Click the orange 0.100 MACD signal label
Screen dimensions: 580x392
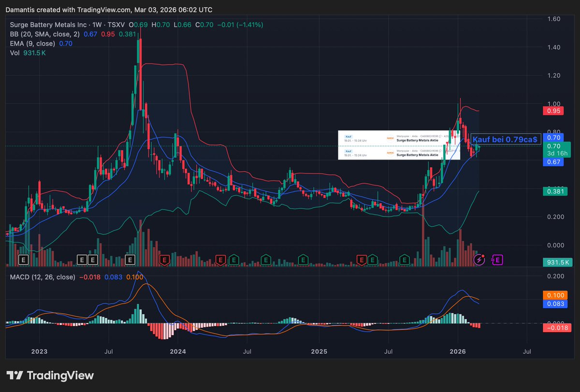(555, 295)
